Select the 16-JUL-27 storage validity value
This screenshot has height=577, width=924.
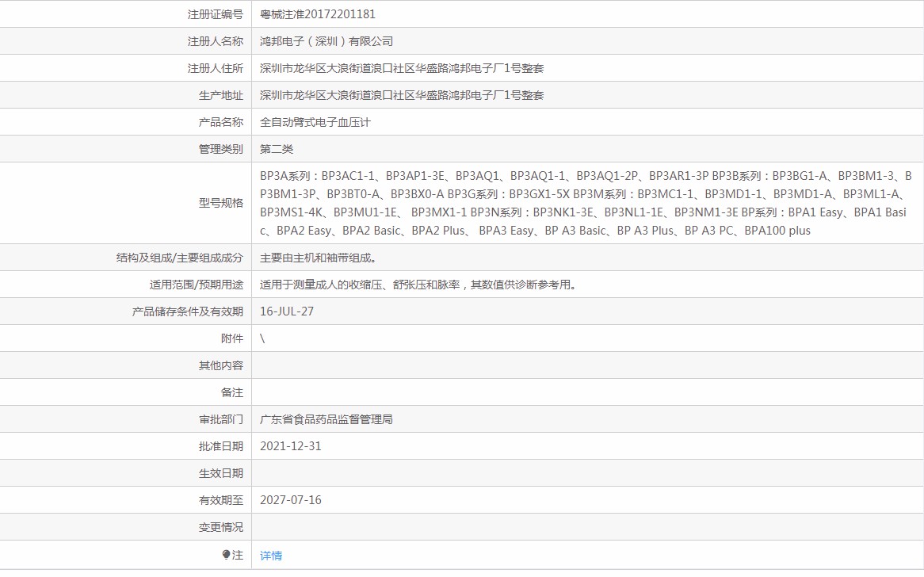tap(287, 311)
